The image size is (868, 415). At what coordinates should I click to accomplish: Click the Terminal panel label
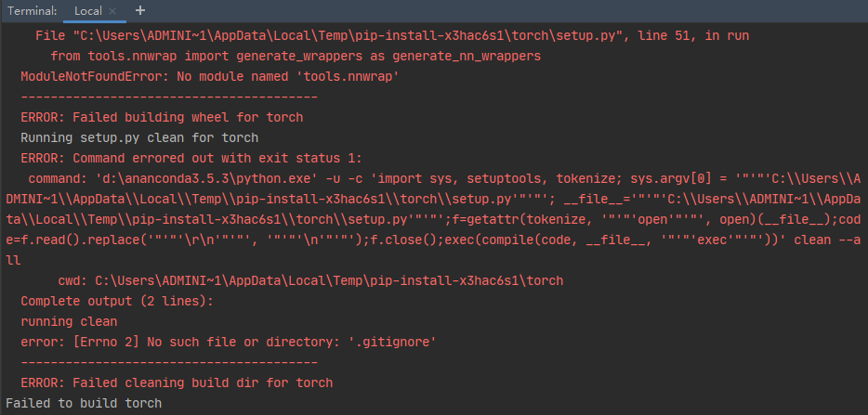coord(33,11)
